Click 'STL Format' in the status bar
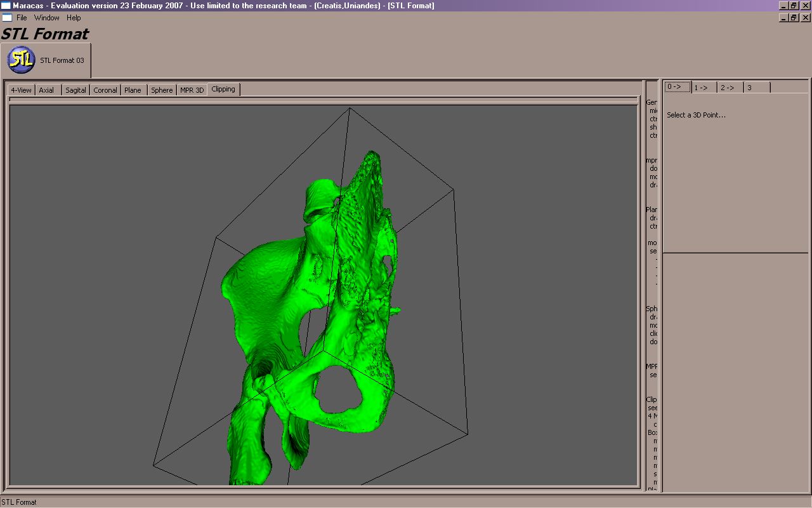 (19, 502)
